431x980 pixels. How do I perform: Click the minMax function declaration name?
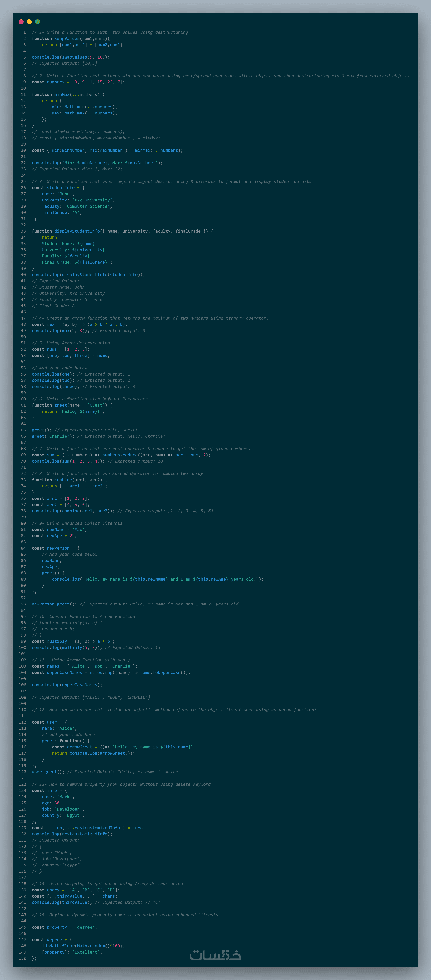[x=62, y=94]
